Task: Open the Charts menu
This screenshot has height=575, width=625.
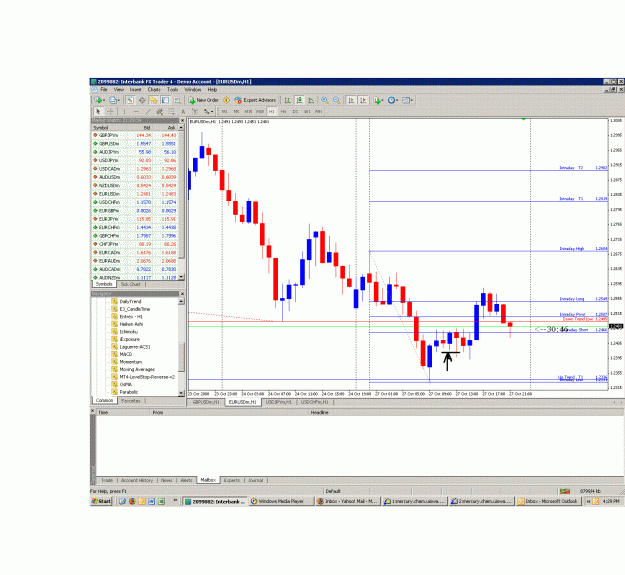Action: (x=154, y=90)
